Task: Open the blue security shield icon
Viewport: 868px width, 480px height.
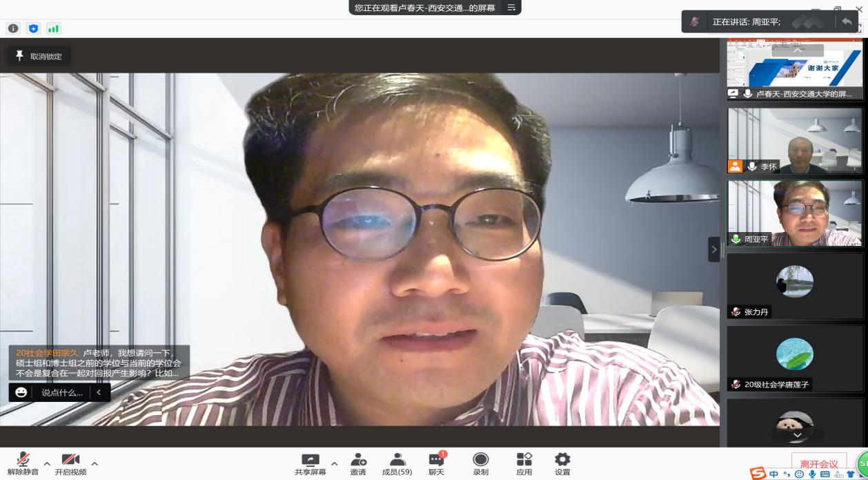Action: [33, 28]
